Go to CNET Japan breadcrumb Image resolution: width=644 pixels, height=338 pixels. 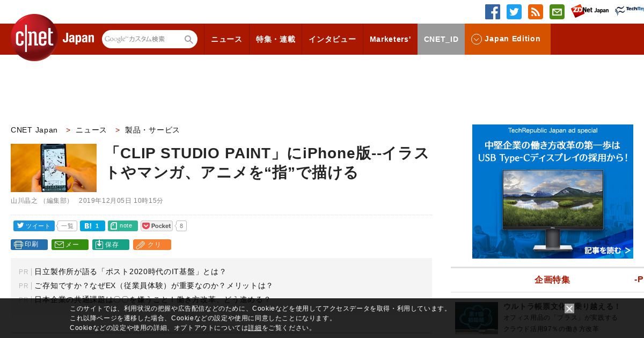pos(34,130)
